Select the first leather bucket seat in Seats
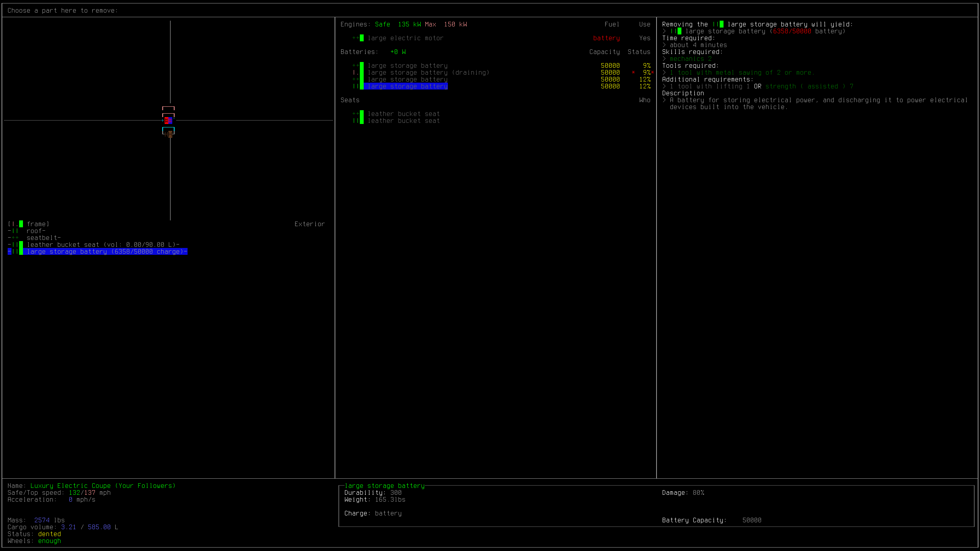This screenshot has height=551, width=980. (403, 114)
